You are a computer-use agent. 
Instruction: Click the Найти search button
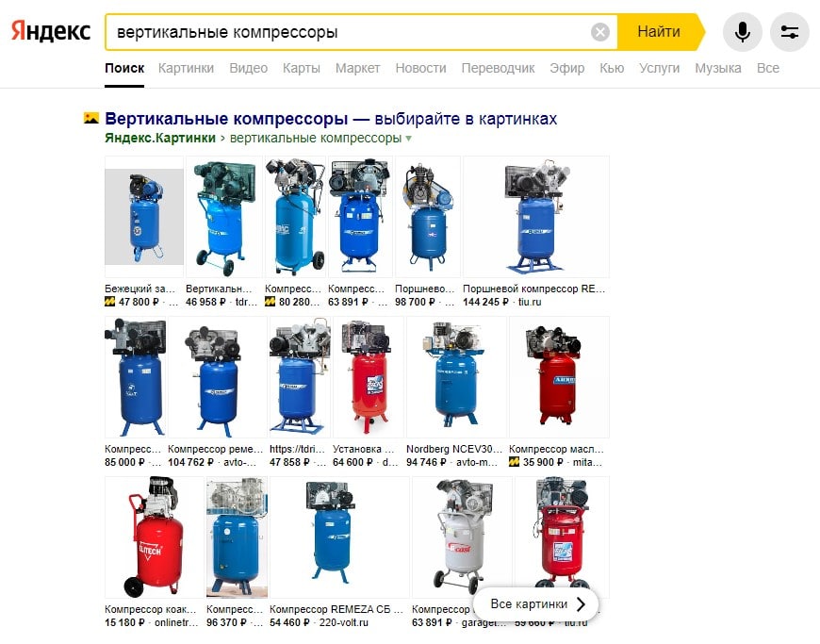tap(659, 32)
